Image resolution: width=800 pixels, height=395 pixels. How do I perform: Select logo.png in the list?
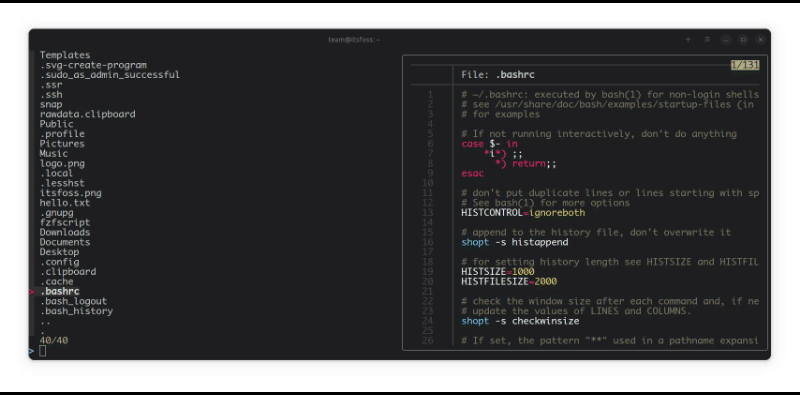click(x=62, y=163)
